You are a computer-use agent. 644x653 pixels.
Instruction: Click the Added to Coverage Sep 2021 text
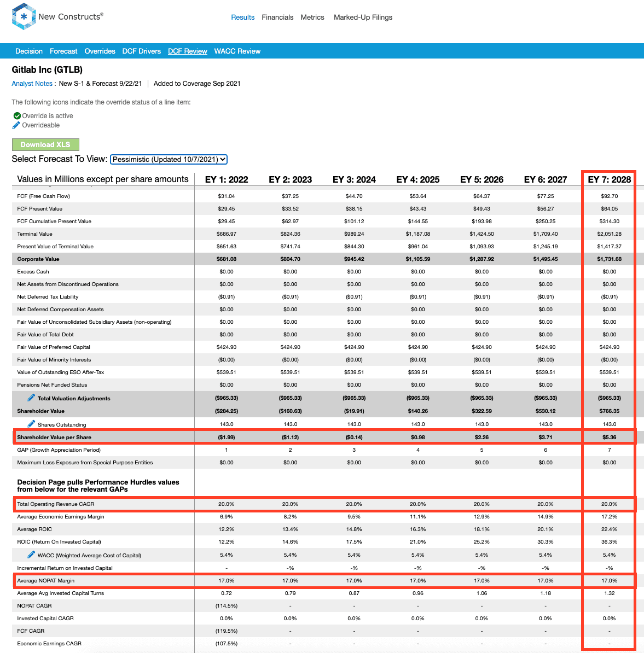(x=197, y=83)
